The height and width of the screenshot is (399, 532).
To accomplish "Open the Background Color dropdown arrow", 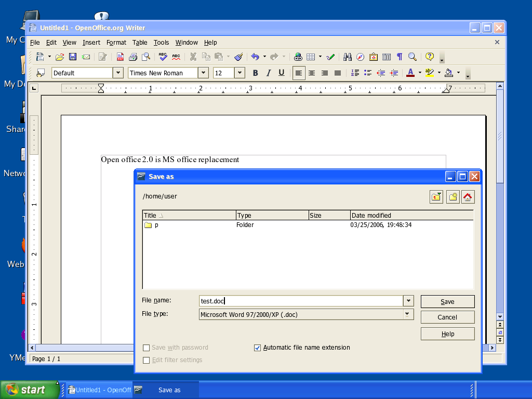I will [459, 73].
